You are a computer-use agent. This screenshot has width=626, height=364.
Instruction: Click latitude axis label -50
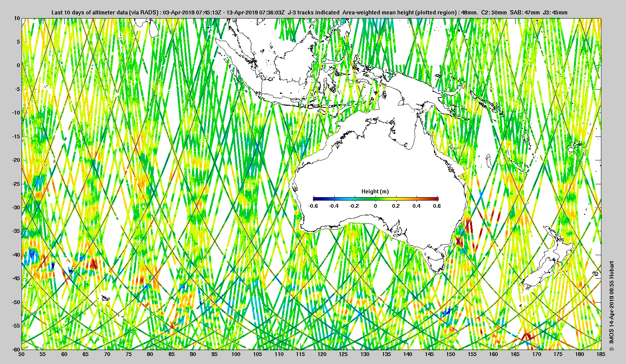tap(16, 302)
